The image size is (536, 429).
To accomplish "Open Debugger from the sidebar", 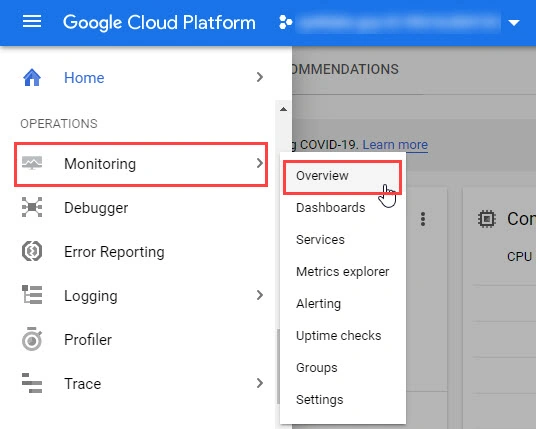I will 96,208.
